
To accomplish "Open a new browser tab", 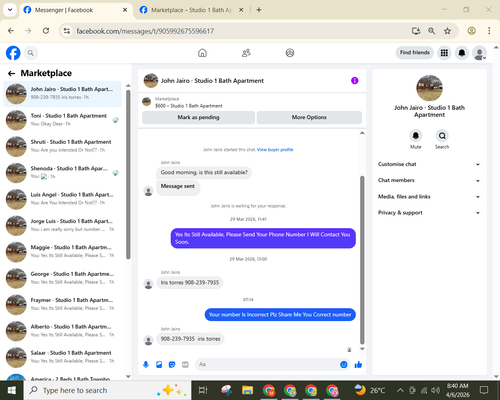I will 259,10.
